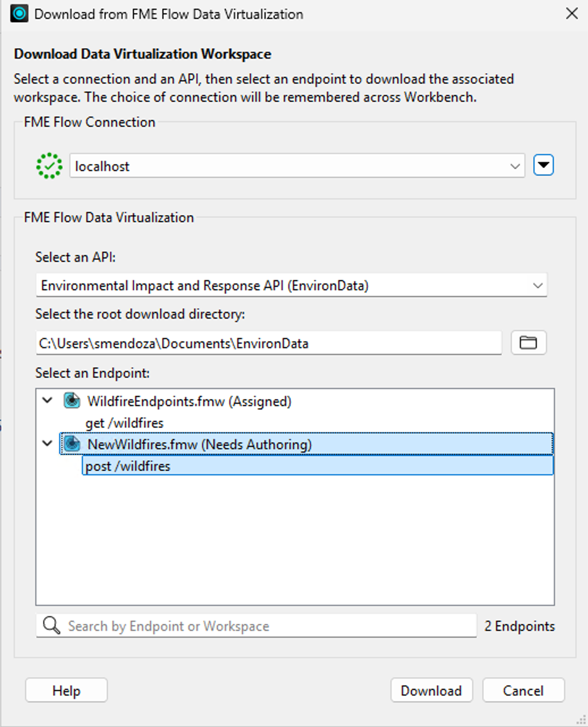Collapse the WildfireEndpoints.fmw tree node
The height and width of the screenshot is (727, 588).
(48, 400)
